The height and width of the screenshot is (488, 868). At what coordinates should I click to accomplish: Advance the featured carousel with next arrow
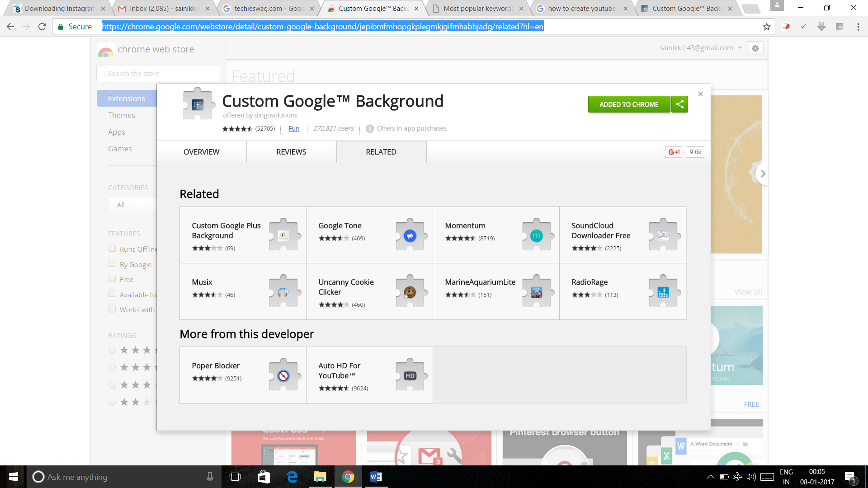click(x=762, y=174)
